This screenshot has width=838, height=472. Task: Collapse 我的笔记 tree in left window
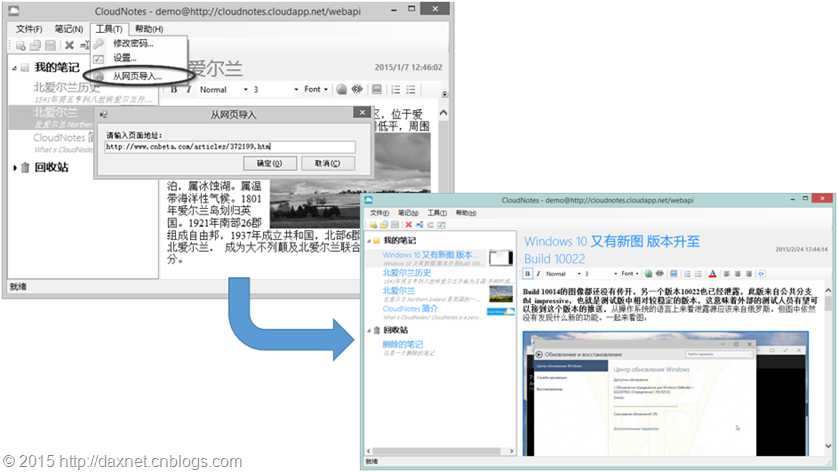point(14,68)
